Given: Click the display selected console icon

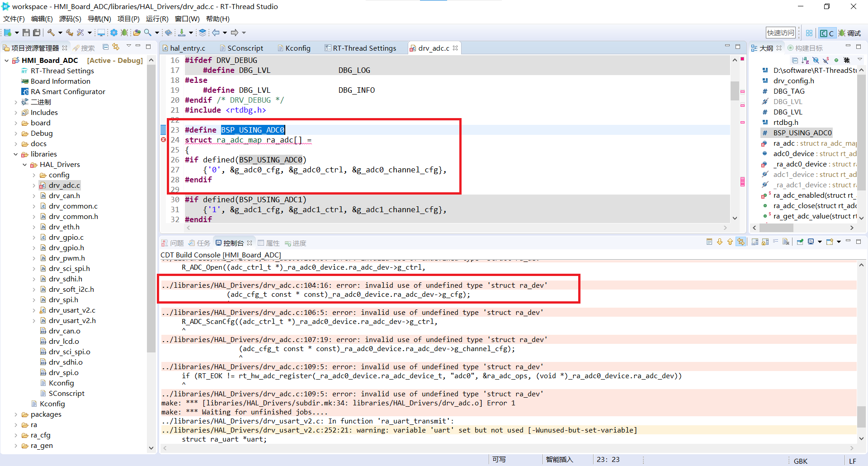Looking at the screenshot, I should coord(811,242).
